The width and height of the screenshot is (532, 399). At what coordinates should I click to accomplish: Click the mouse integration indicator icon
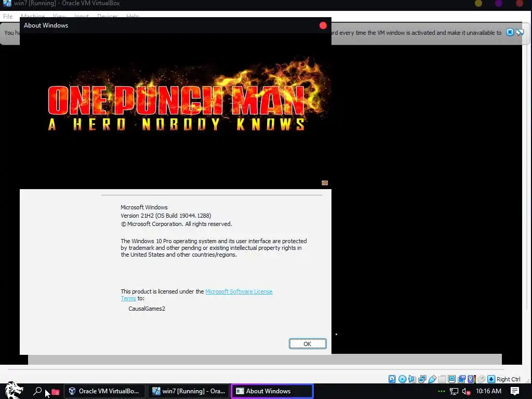481,379
